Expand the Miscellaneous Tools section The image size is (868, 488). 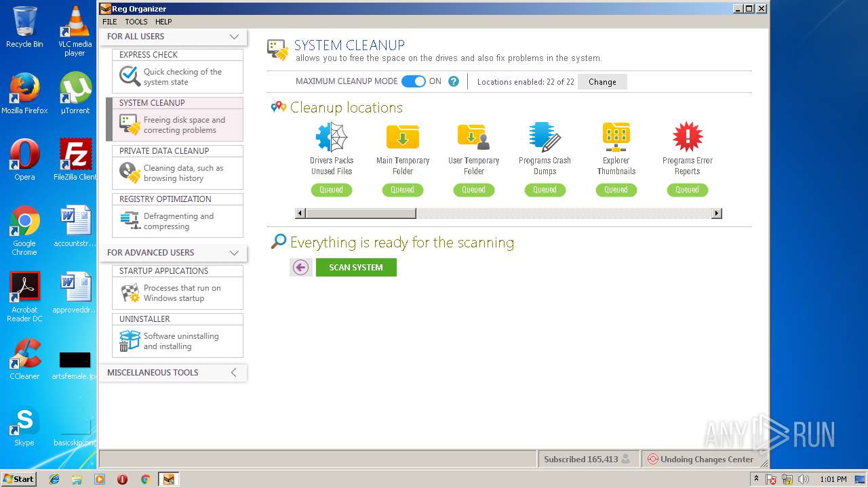point(234,372)
